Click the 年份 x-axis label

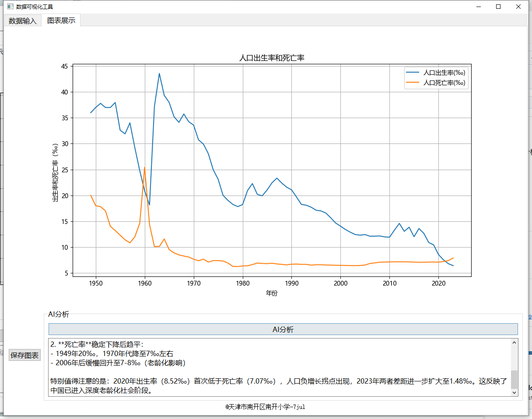click(272, 293)
